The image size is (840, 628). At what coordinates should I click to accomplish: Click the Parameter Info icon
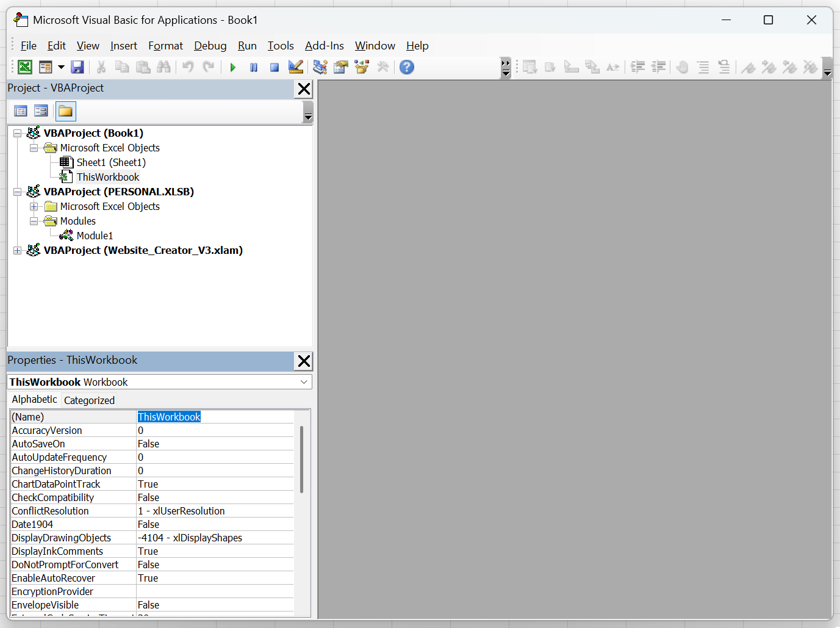pyautogui.click(x=592, y=67)
